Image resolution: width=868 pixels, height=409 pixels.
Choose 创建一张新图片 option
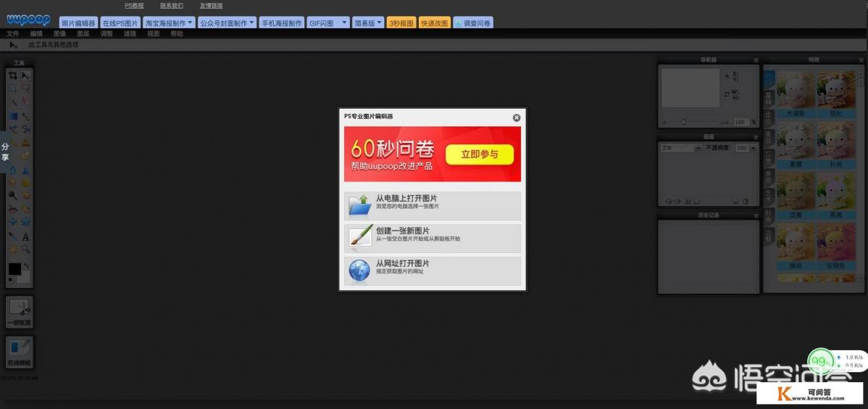[x=433, y=239]
